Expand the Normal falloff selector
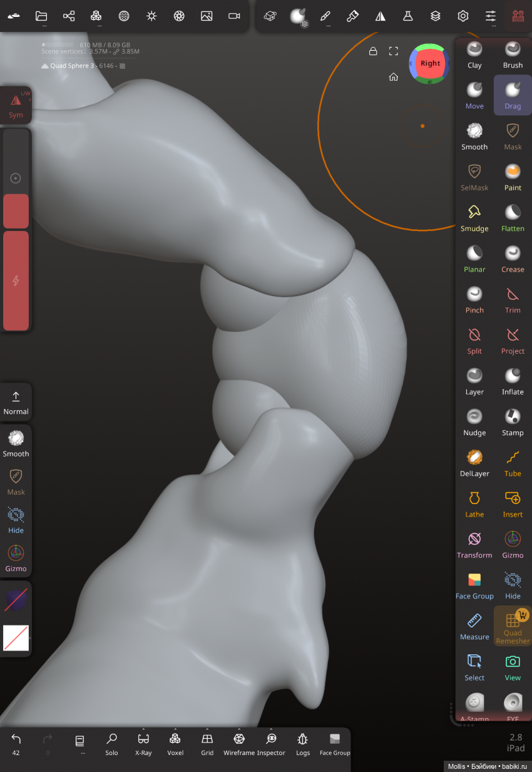 pos(16,402)
